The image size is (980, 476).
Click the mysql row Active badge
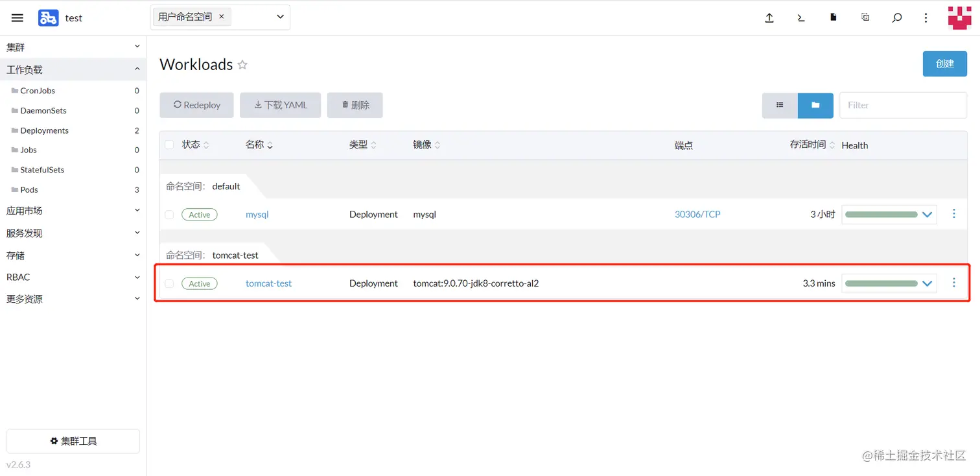(x=200, y=215)
